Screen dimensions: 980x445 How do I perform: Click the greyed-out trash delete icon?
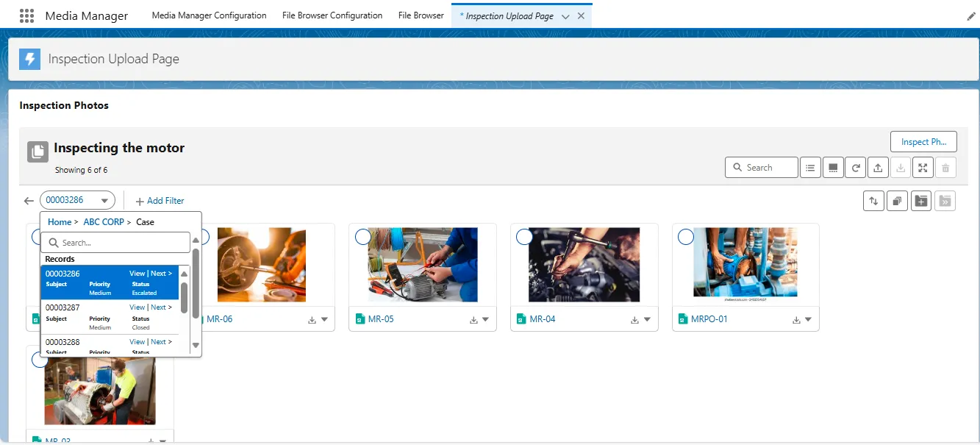pos(945,168)
